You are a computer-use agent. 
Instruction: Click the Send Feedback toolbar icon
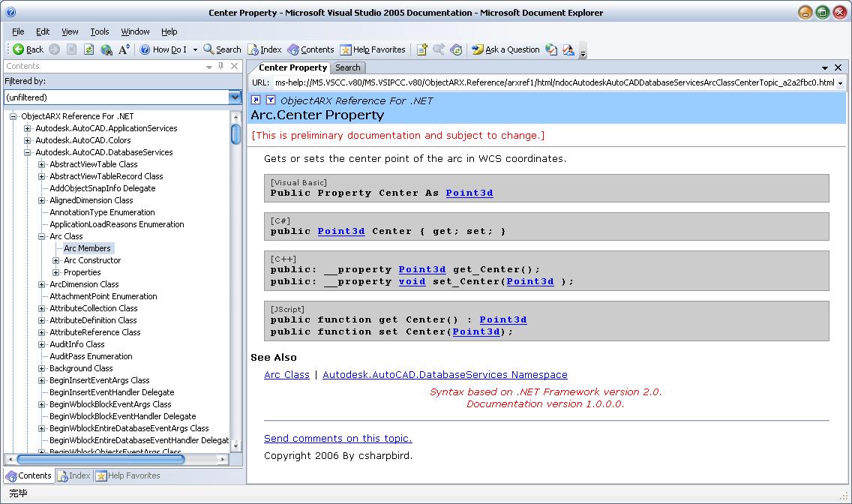click(x=568, y=49)
